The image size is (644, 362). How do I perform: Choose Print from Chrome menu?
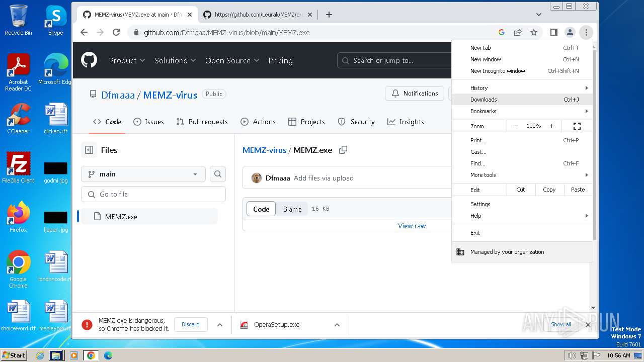coord(522,140)
